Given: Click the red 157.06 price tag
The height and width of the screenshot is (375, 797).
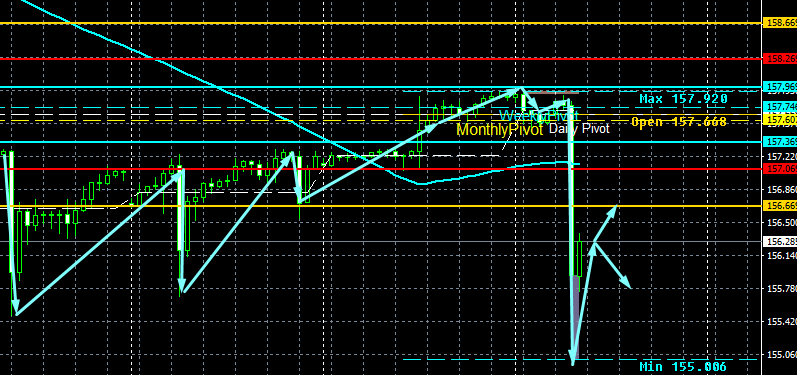Looking at the screenshot, I should click(780, 168).
